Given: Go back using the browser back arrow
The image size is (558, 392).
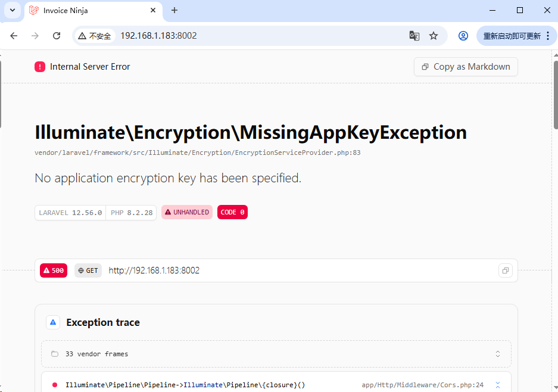Looking at the screenshot, I should click(14, 36).
